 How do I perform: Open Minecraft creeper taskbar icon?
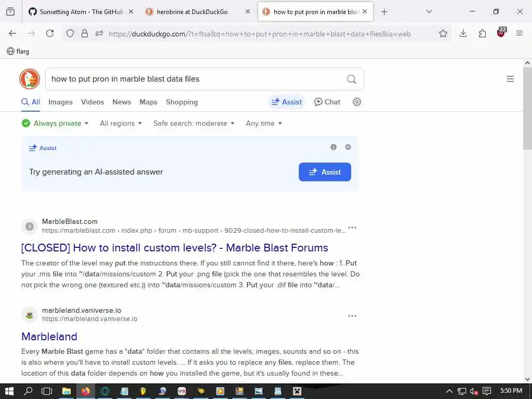click(297, 391)
